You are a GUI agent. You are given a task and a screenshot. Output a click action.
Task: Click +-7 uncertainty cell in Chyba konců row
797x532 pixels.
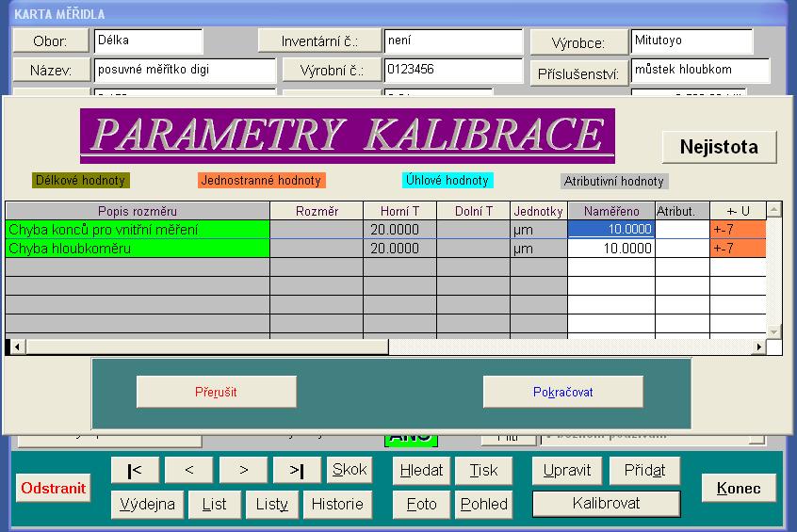pos(738,229)
